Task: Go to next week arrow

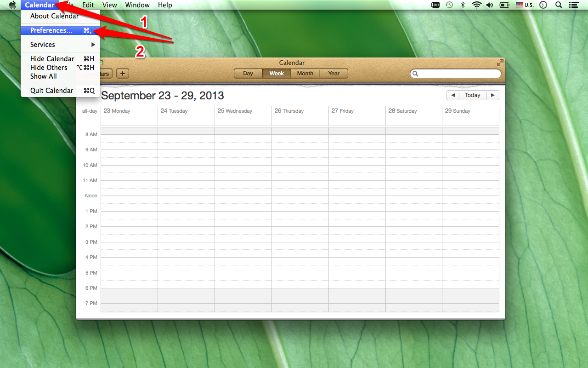Action: pos(492,95)
